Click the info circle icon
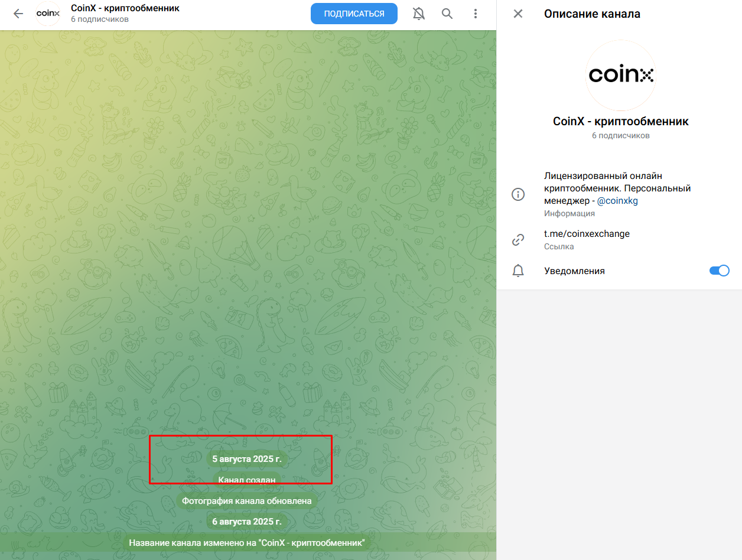This screenshot has height=560, width=742. point(518,194)
